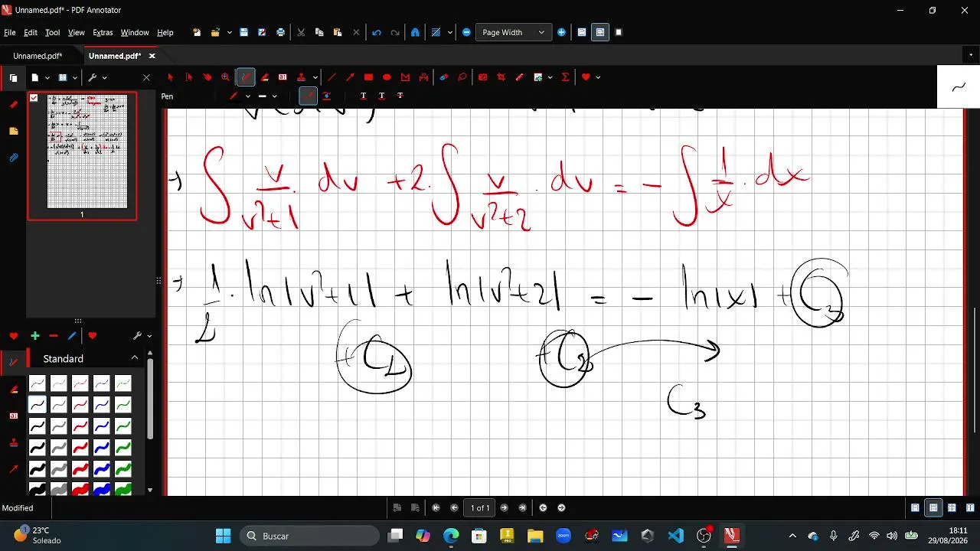
Task: Select the red arrow selection tool
Action: tap(170, 77)
